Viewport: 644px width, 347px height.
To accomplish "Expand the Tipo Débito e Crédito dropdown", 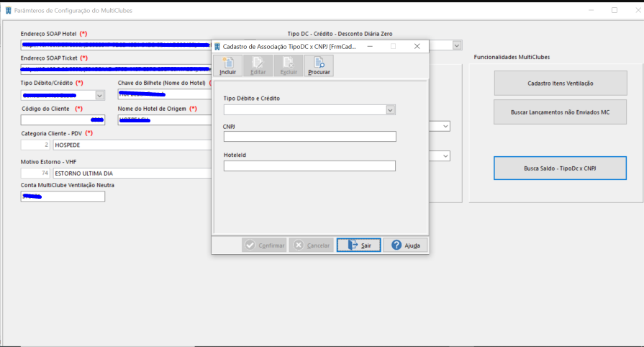I will 390,109.
